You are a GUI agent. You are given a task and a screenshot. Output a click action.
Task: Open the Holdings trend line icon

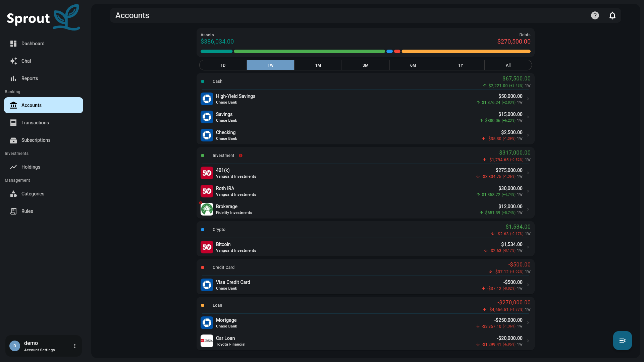coord(13,167)
